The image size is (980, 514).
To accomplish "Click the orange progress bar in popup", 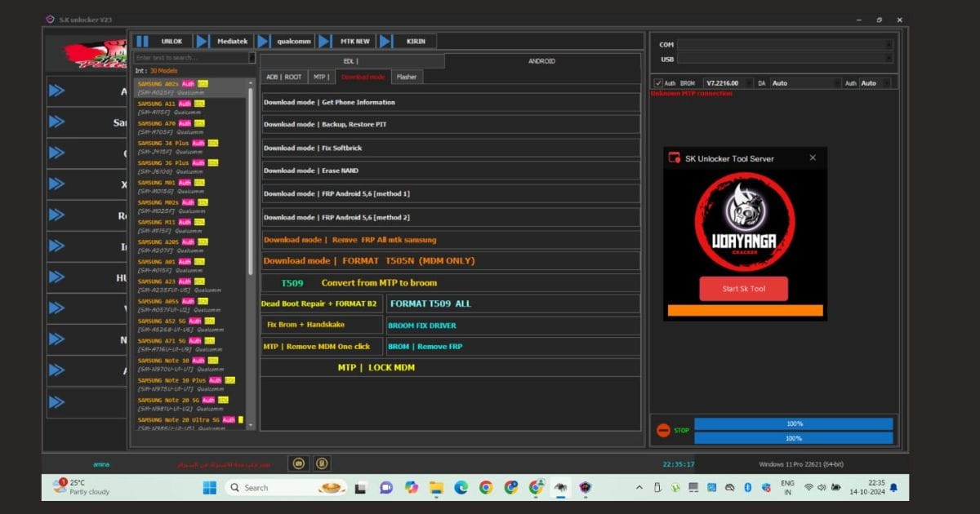I will (745, 311).
